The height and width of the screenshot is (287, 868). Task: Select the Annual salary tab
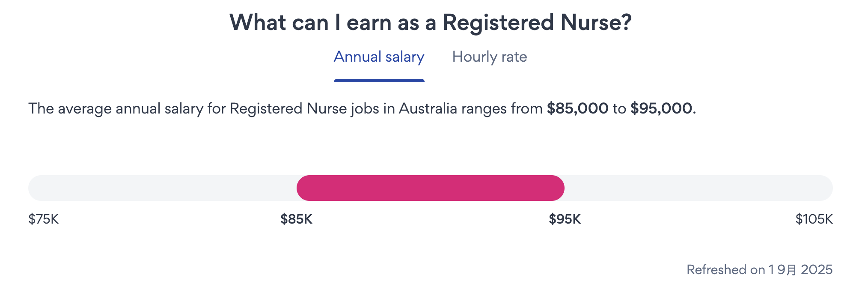coord(379,57)
